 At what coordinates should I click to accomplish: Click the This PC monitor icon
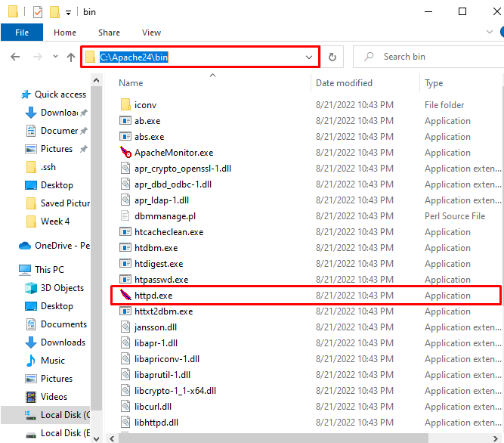pos(25,270)
